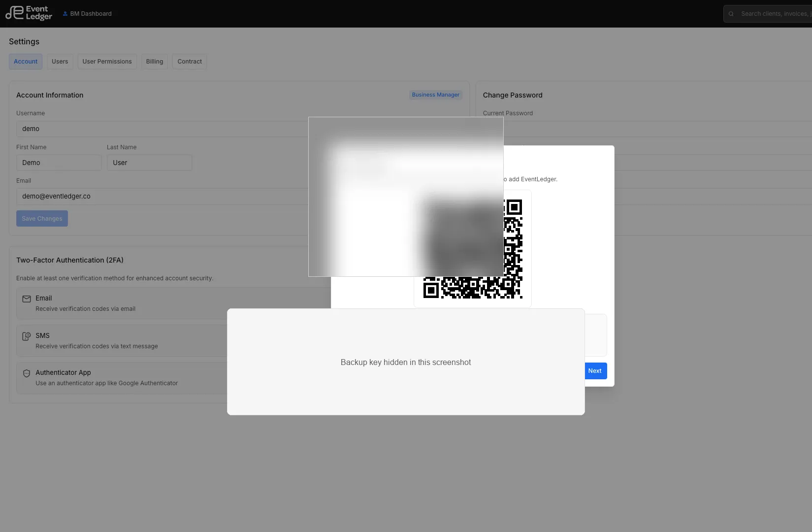Click the Change Password heading

tap(513, 95)
